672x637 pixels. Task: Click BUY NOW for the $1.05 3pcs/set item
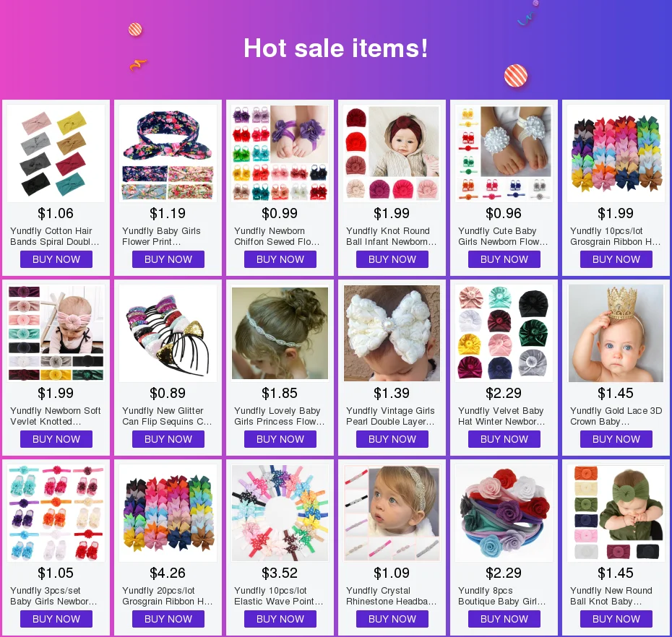(x=56, y=619)
